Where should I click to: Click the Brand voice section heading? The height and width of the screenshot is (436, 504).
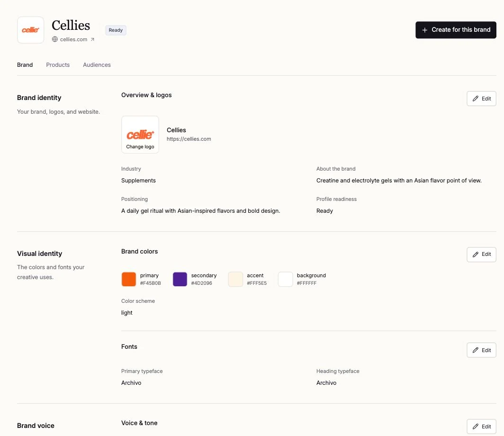point(36,426)
